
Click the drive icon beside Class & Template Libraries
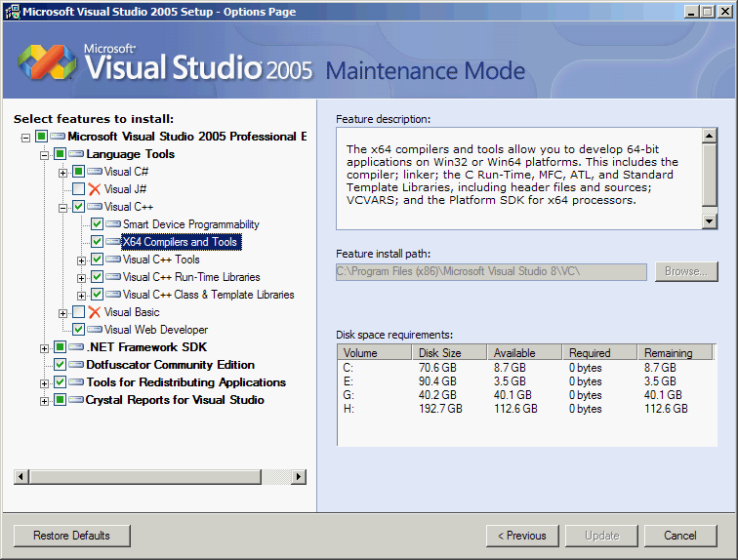point(113,295)
